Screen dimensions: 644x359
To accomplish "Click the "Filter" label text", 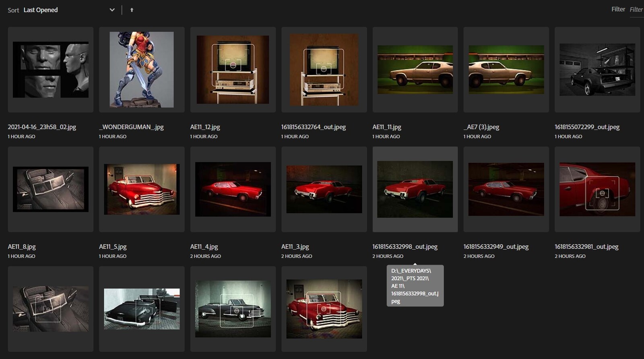I will pyautogui.click(x=618, y=9).
